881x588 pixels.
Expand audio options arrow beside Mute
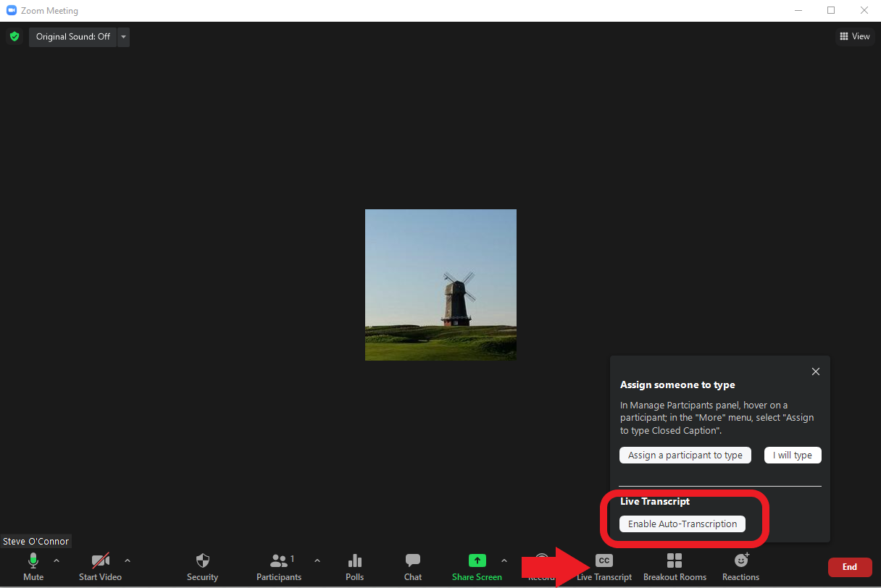pos(57,560)
